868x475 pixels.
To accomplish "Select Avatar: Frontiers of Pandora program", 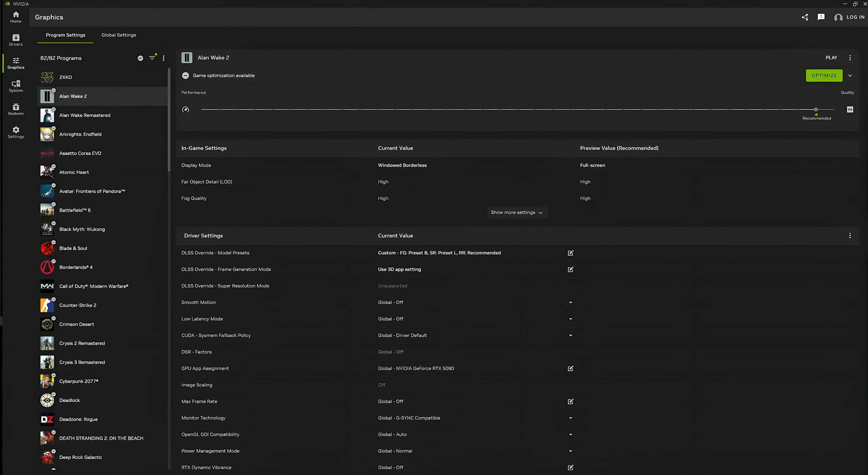I will (x=103, y=191).
